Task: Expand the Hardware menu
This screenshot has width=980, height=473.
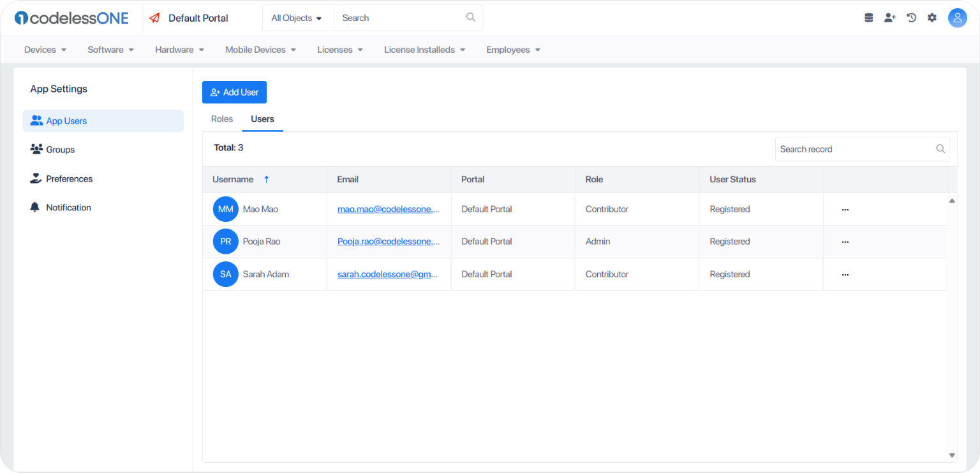Action: (x=180, y=50)
